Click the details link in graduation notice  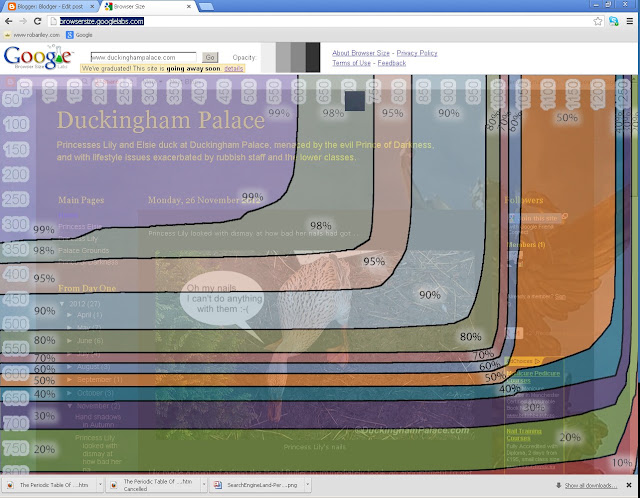233,69
